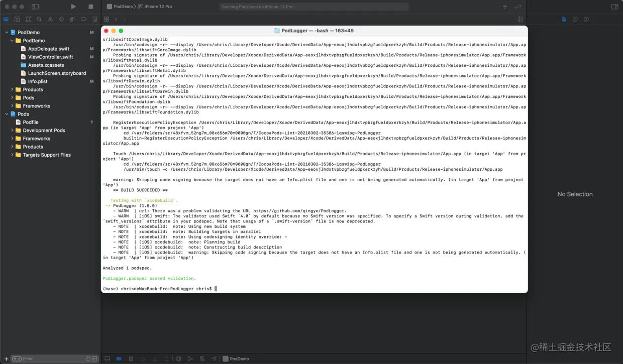Pause program execution
This screenshot has height=364, width=623.
pos(131,358)
